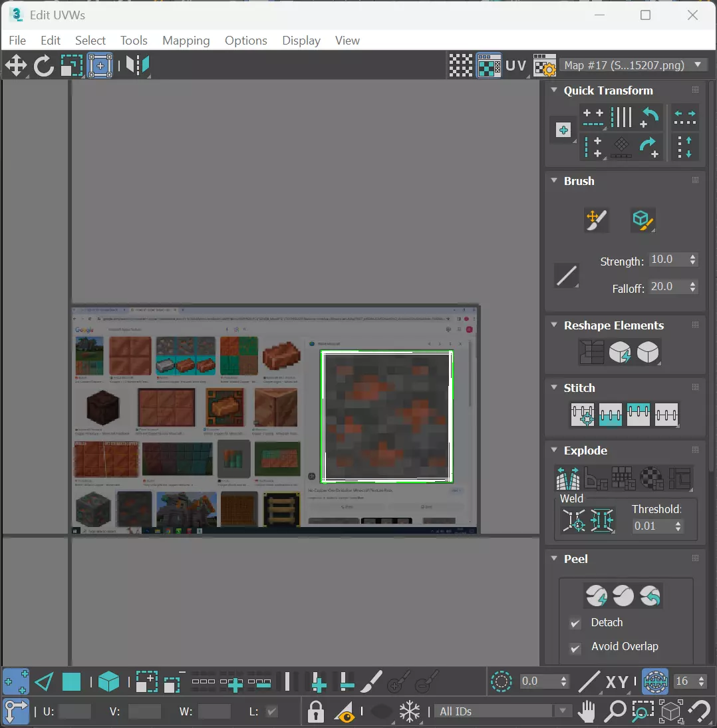
Task: Collapse the Stitch rollout
Action: click(x=554, y=387)
